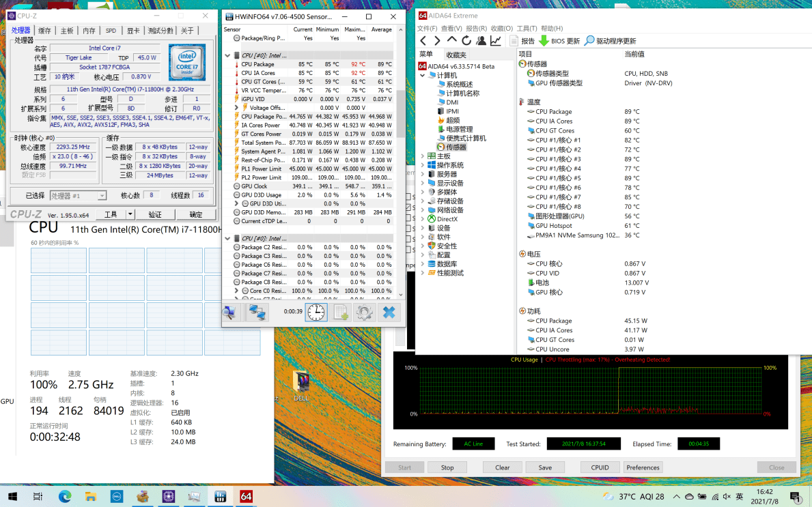Click the volume icon in system tray
The width and height of the screenshot is (812, 507).
pyautogui.click(x=727, y=497)
